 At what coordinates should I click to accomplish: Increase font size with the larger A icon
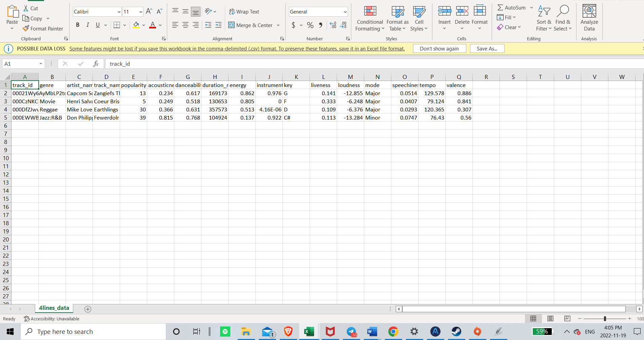tap(149, 12)
